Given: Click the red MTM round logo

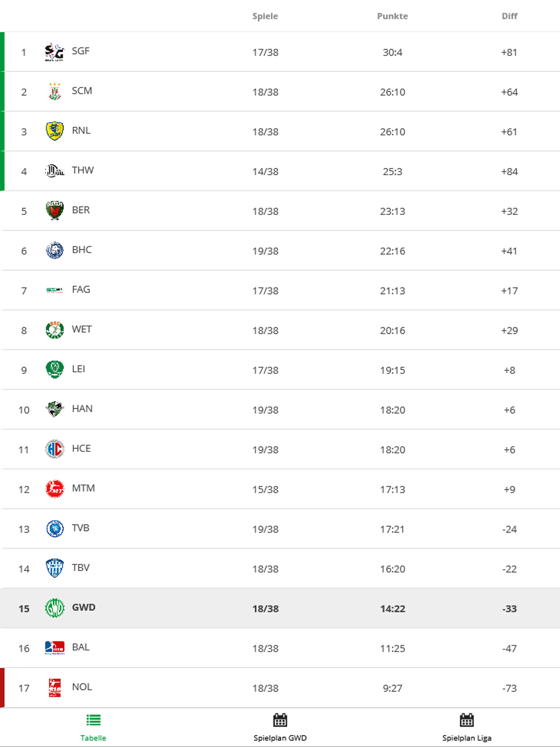Looking at the screenshot, I should coord(55,489).
